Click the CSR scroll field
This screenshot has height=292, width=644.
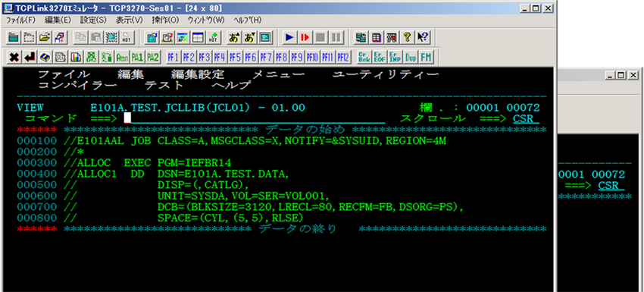[x=526, y=118]
